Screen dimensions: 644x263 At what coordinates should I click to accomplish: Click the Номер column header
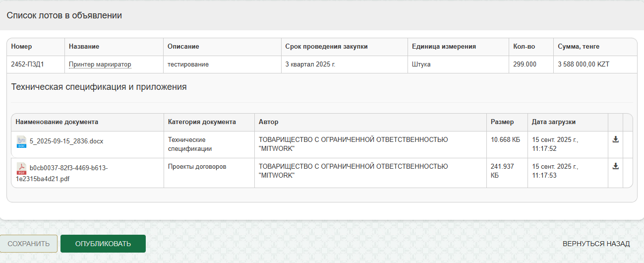tap(21, 47)
